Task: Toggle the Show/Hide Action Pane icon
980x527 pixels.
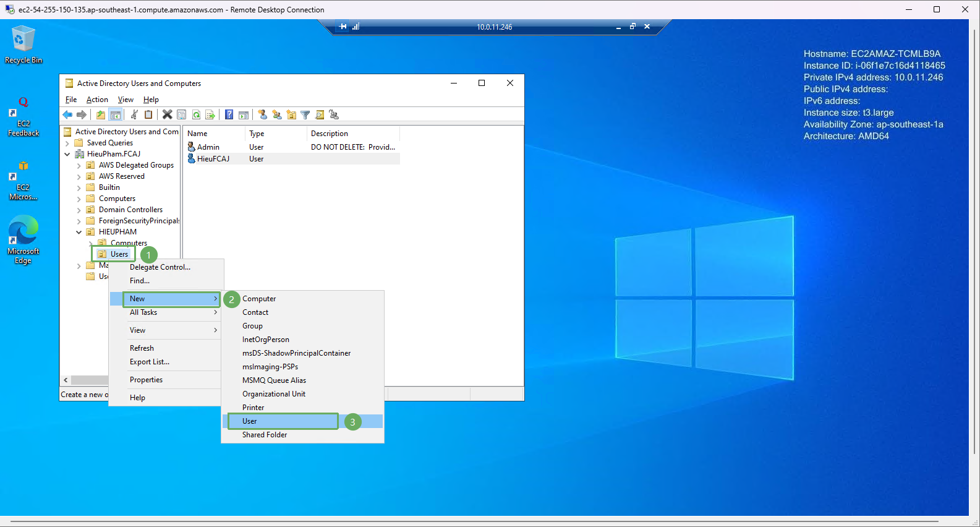Action: 244,114
